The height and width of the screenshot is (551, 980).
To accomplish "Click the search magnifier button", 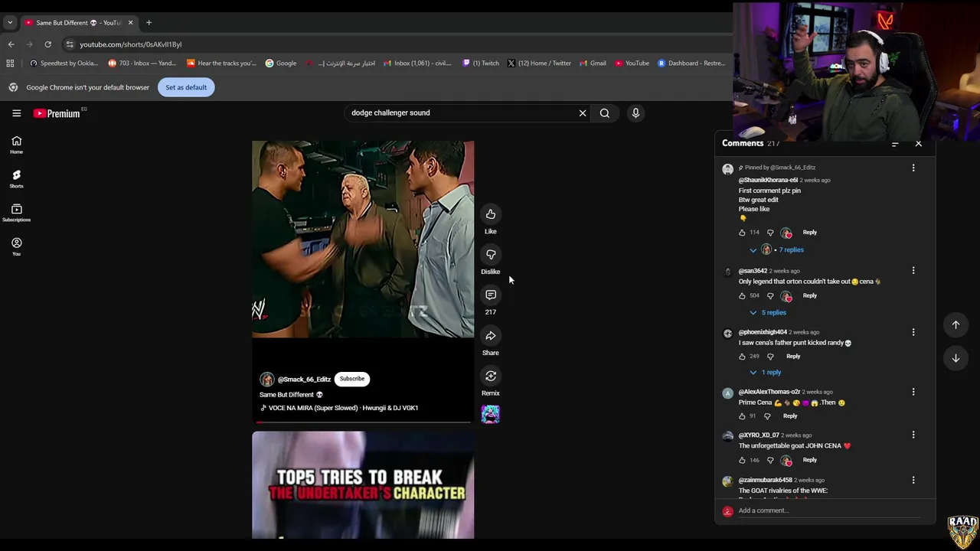I will (x=605, y=113).
